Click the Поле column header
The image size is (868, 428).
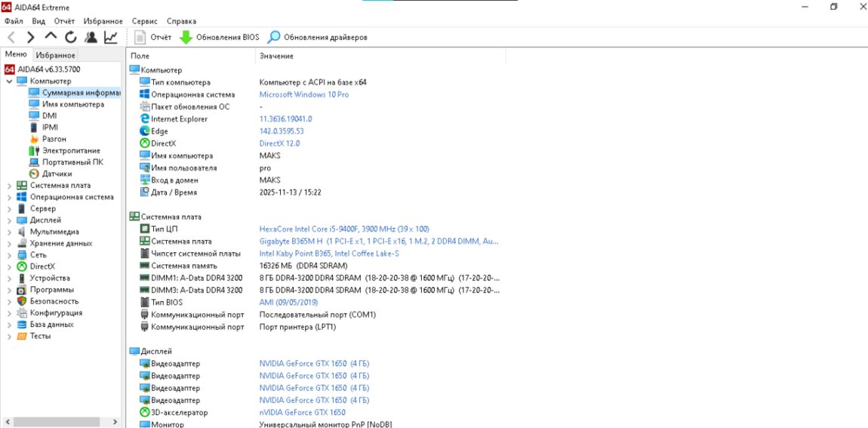coord(140,56)
